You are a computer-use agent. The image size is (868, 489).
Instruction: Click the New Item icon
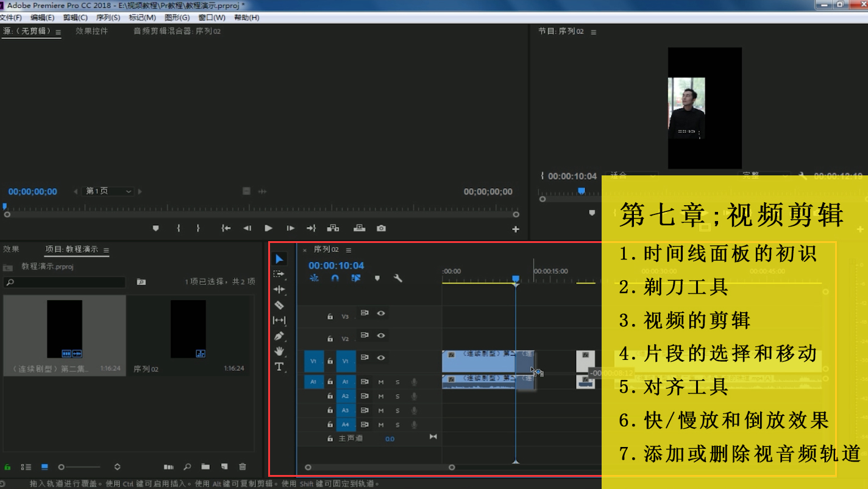[224, 467]
